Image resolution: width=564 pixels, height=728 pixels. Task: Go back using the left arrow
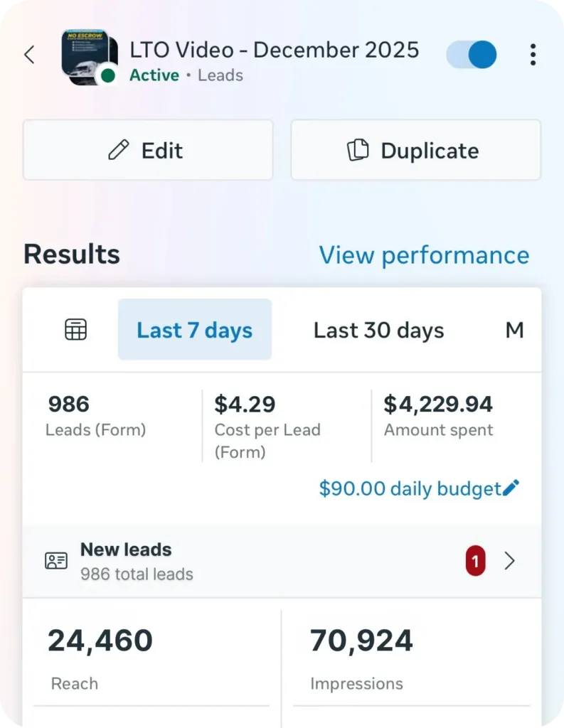coord(29,55)
